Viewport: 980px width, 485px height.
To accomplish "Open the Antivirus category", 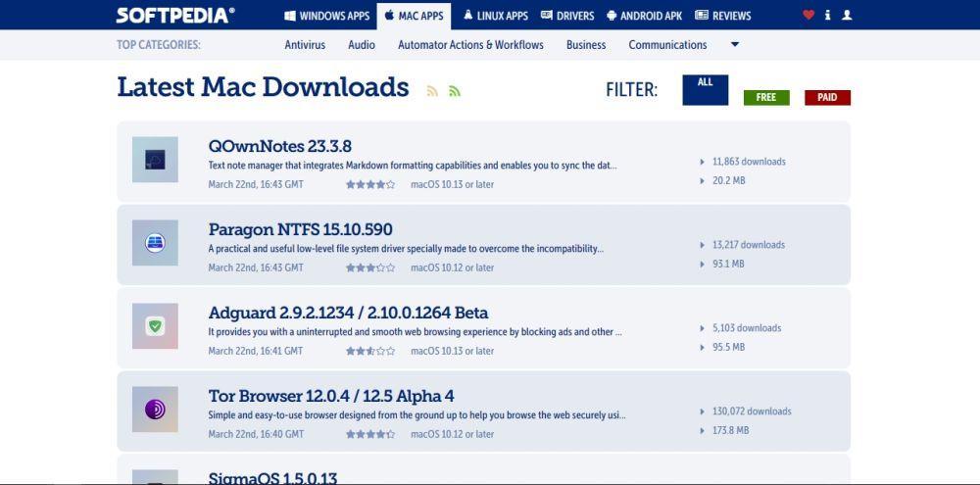I will pos(305,45).
